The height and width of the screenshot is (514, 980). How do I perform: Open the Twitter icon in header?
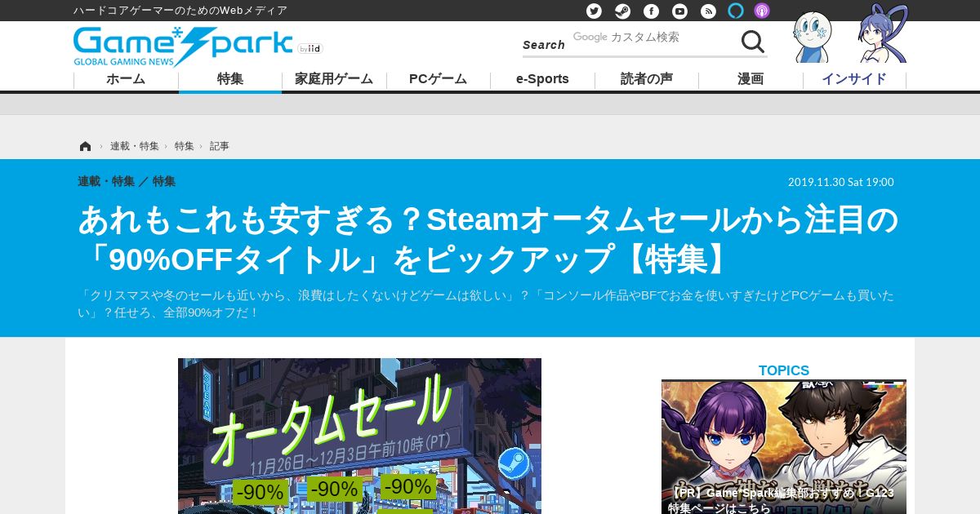coord(594,11)
